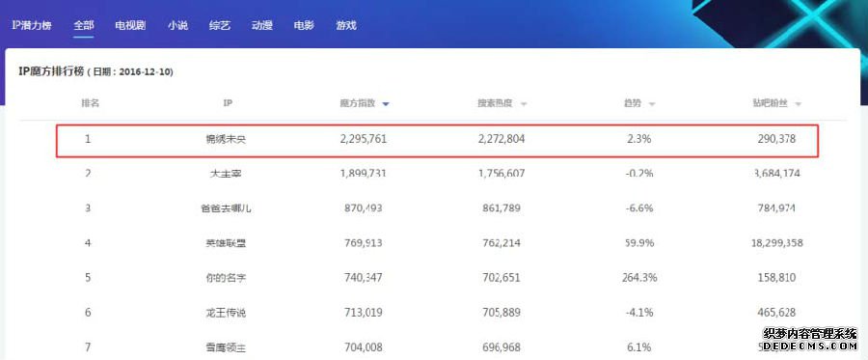Open the 综艺 category tab

coord(220,25)
